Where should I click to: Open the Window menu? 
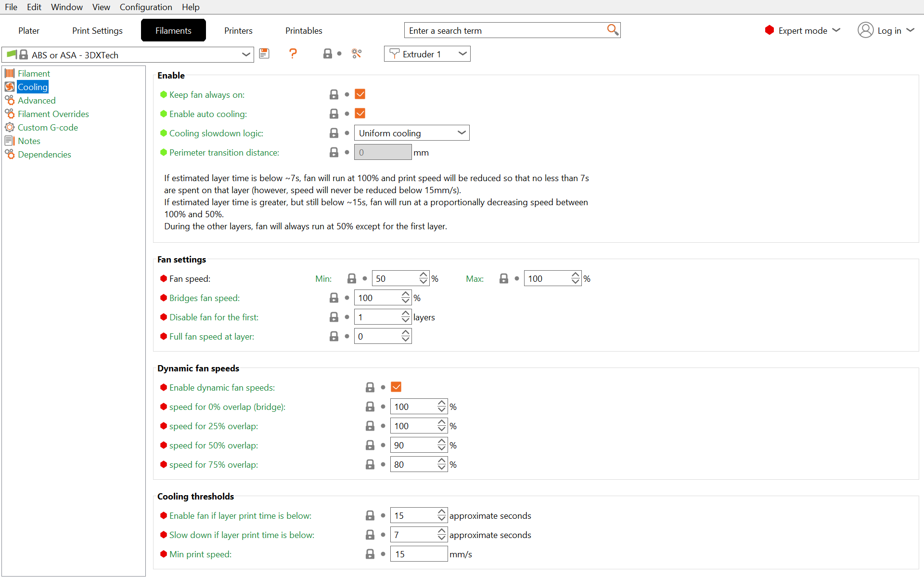[x=67, y=7]
